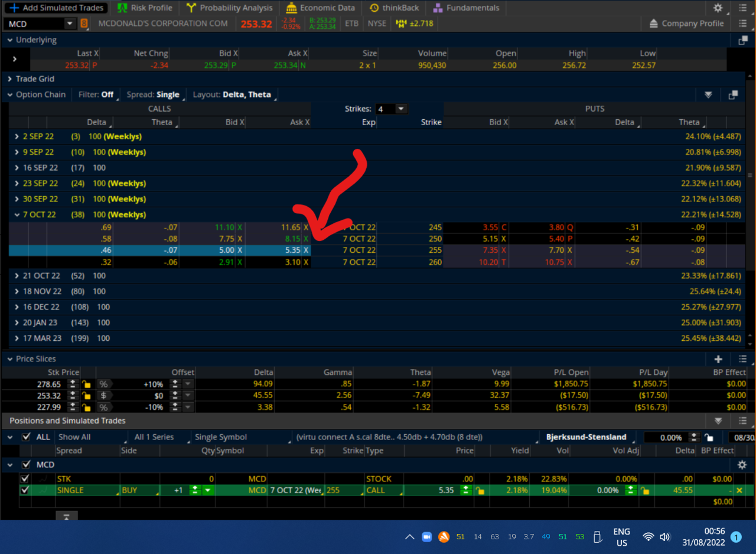Toggle the price lock on the 5.35 CALL row
The height and width of the screenshot is (554, 756).
pos(481,490)
